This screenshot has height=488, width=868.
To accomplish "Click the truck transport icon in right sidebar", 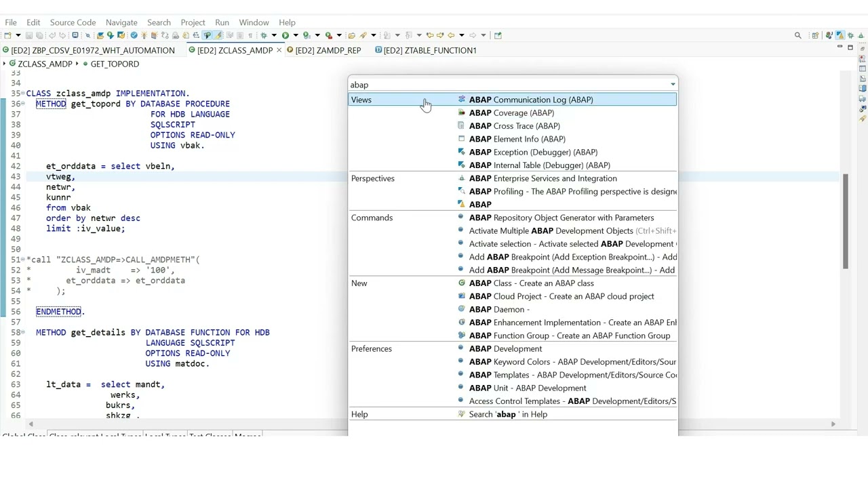I will coord(863,98).
